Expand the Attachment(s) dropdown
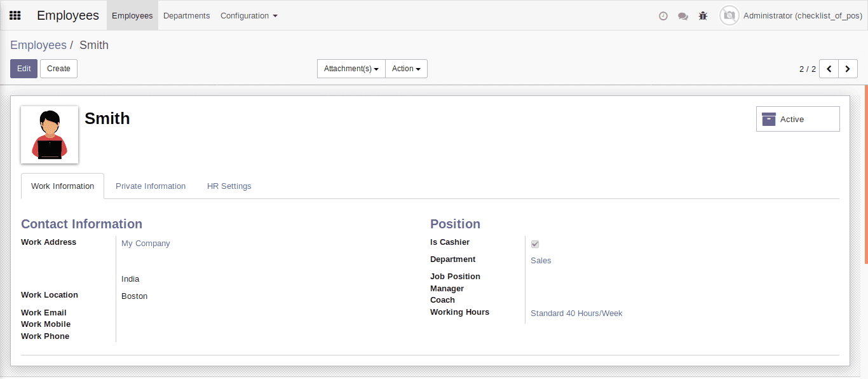Screen dimensions: 868x379 coord(351,69)
